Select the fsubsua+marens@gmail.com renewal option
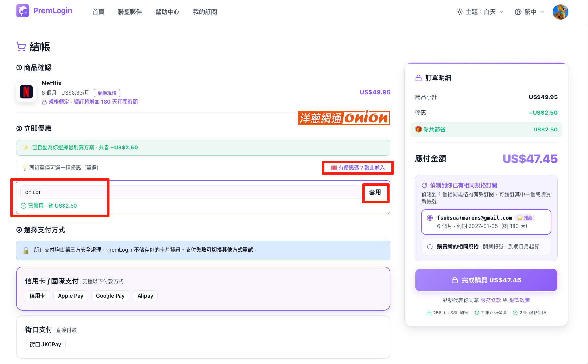 (x=486, y=222)
